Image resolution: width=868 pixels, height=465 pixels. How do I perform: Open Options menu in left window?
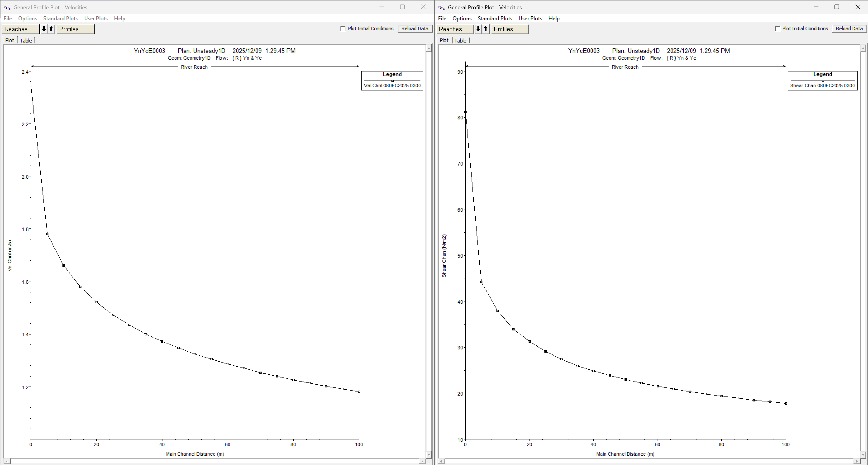tap(28, 19)
